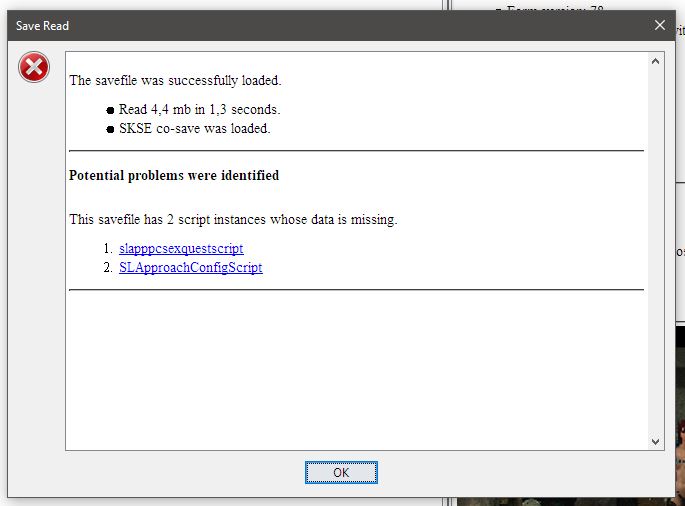685x506 pixels.
Task: Click the 'Potential problems were identified' heading
Action: [x=174, y=175]
